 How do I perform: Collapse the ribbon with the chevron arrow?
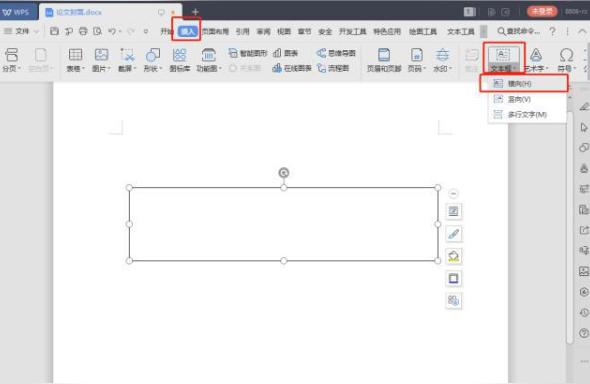tap(582, 31)
